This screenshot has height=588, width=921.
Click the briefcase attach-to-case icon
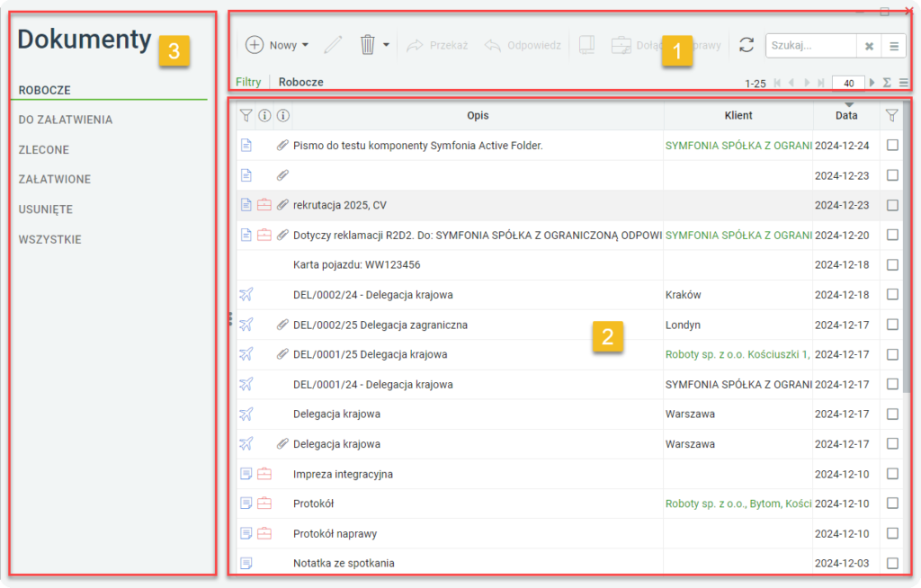[x=621, y=45]
